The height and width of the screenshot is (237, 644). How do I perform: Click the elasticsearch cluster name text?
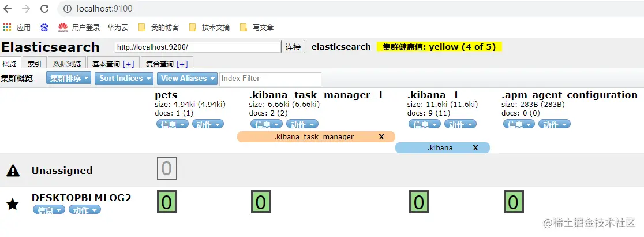click(x=341, y=47)
